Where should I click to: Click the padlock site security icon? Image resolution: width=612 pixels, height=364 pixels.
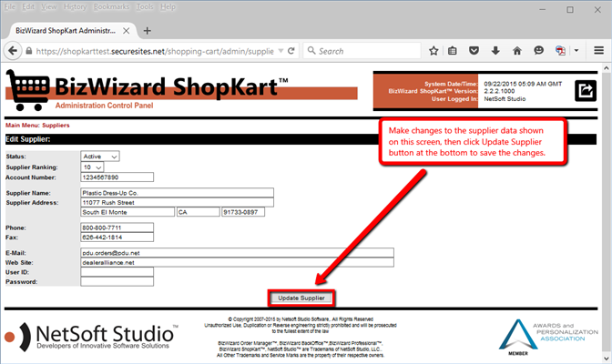pos(29,51)
